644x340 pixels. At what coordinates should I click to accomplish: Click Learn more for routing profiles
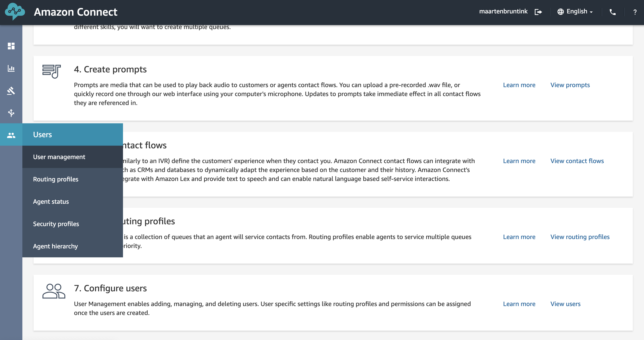tap(519, 237)
